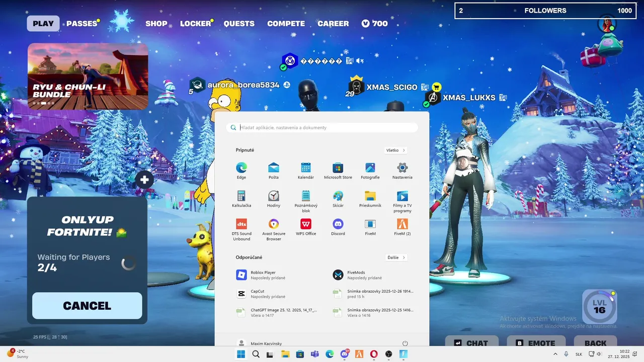This screenshot has width=644, height=362.
Task: Select the PLAY tab in Fortnite
Action: pos(43,24)
